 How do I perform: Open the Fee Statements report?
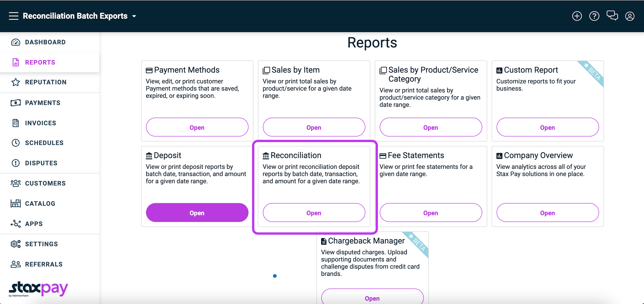[x=430, y=212]
